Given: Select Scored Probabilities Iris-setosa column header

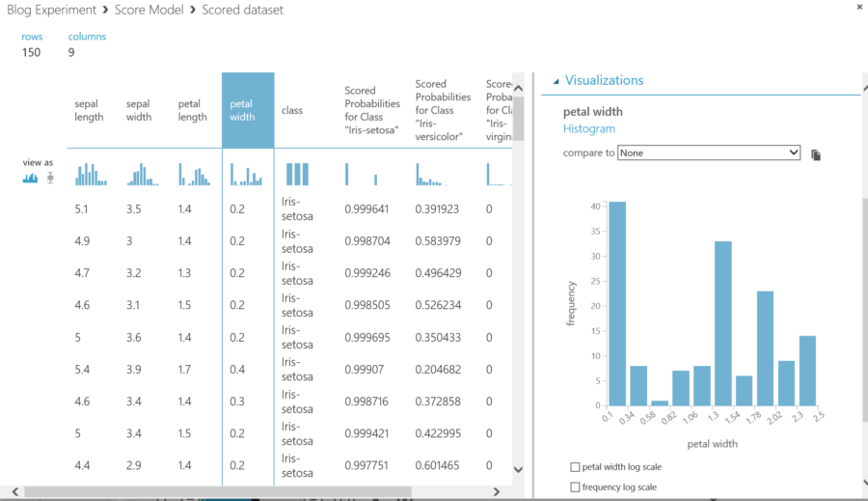Looking at the screenshot, I should (x=372, y=110).
